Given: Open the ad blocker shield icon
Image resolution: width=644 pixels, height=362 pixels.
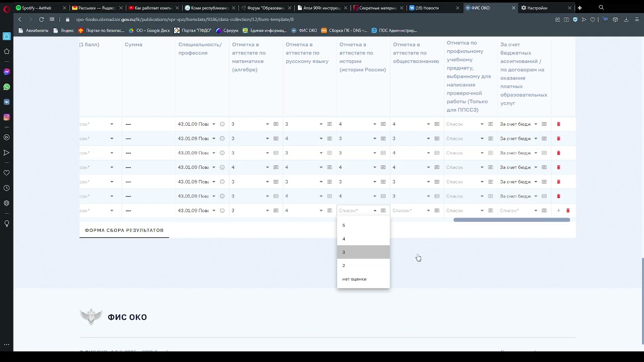Looking at the screenshot, I should tap(575, 20).
